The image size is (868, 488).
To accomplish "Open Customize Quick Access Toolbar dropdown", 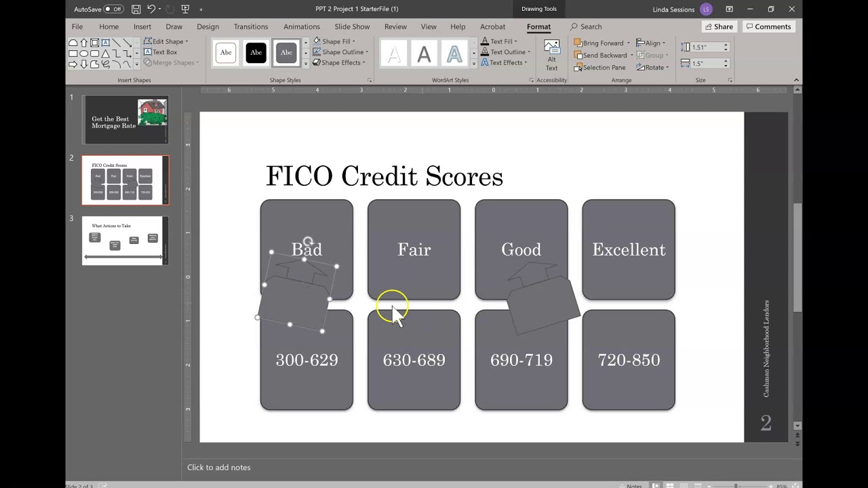I will pos(201,9).
